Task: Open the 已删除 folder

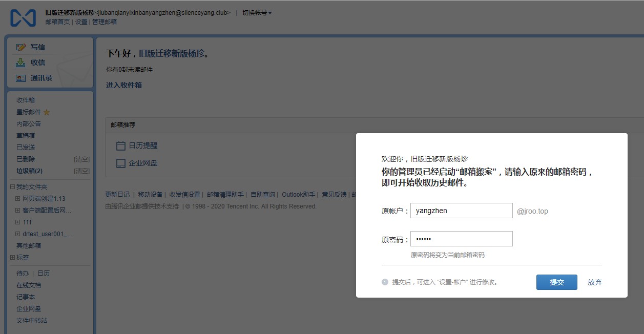Action: pos(26,159)
